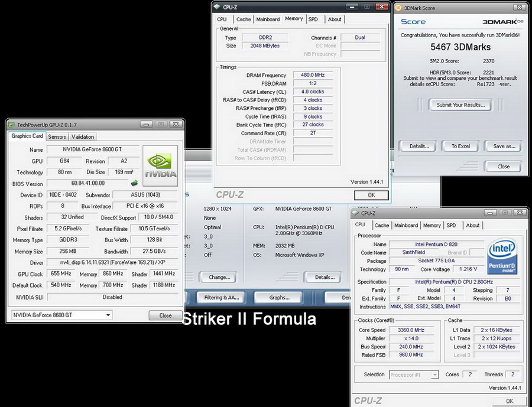Click Close button in GPU-Z
The image size is (532, 407).
[x=166, y=315]
